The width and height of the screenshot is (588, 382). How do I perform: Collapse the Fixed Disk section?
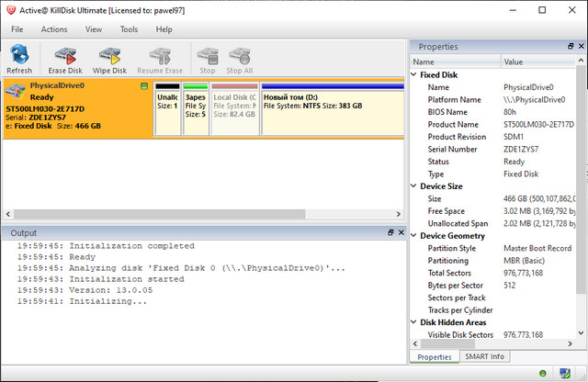click(x=413, y=74)
